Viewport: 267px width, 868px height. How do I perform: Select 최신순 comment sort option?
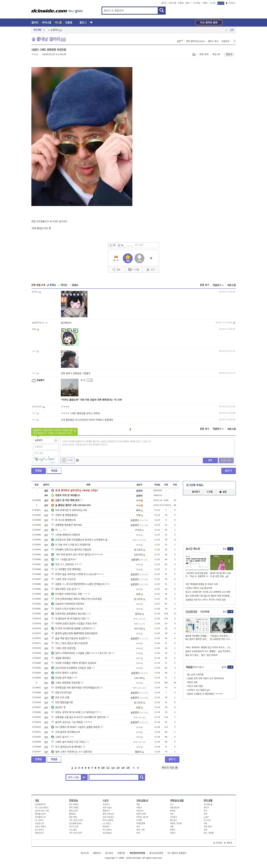[x=62, y=285]
